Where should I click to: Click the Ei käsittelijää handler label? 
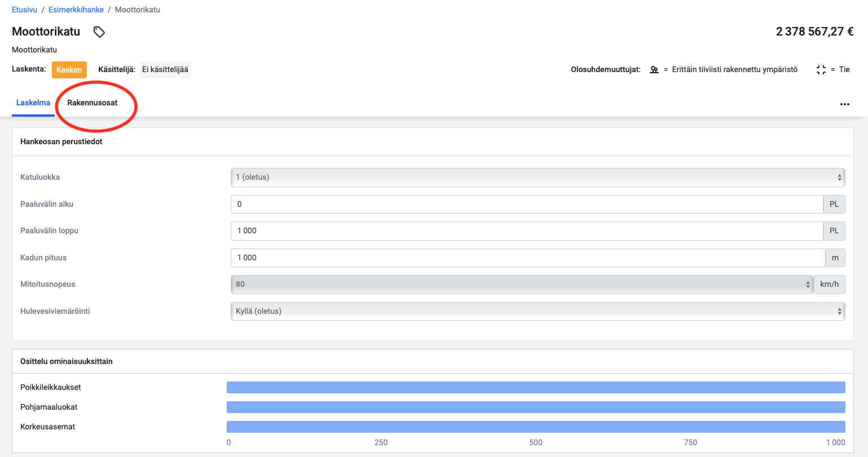coord(165,69)
